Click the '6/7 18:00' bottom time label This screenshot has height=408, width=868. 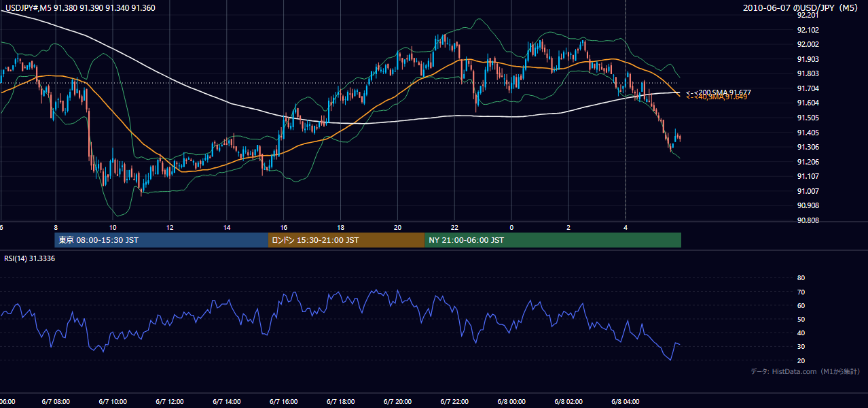[x=341, y=402]
